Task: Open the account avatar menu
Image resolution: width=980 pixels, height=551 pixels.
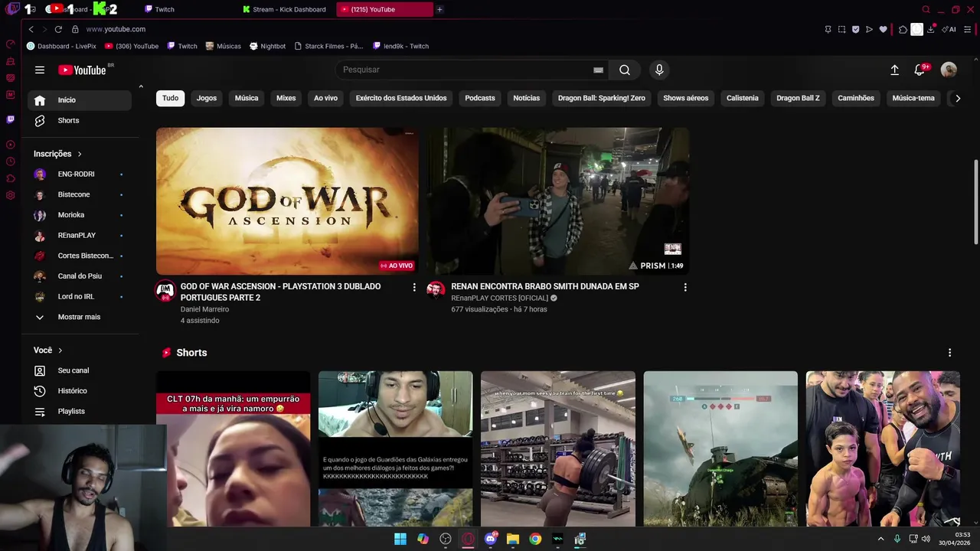Action: [949, 70]
